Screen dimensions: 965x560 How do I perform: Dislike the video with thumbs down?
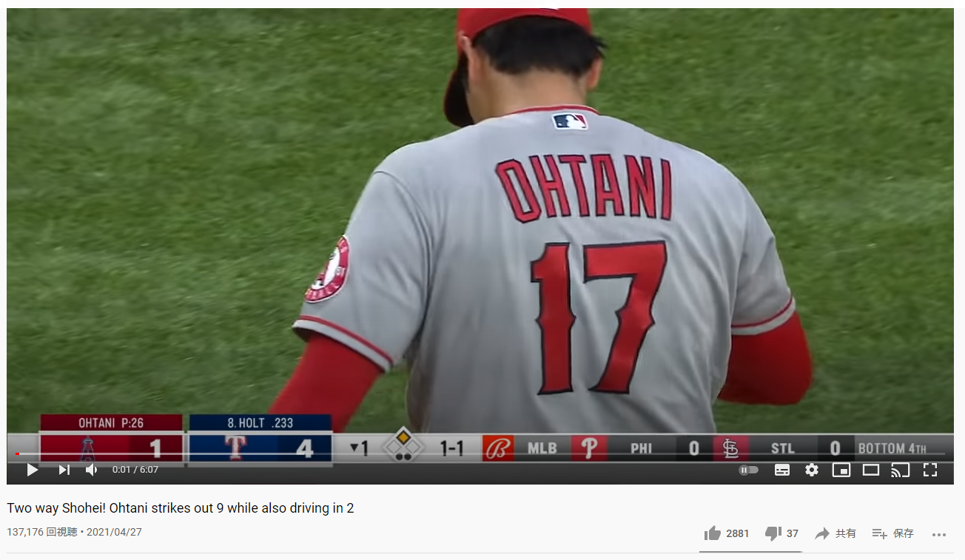coord(781,533)
